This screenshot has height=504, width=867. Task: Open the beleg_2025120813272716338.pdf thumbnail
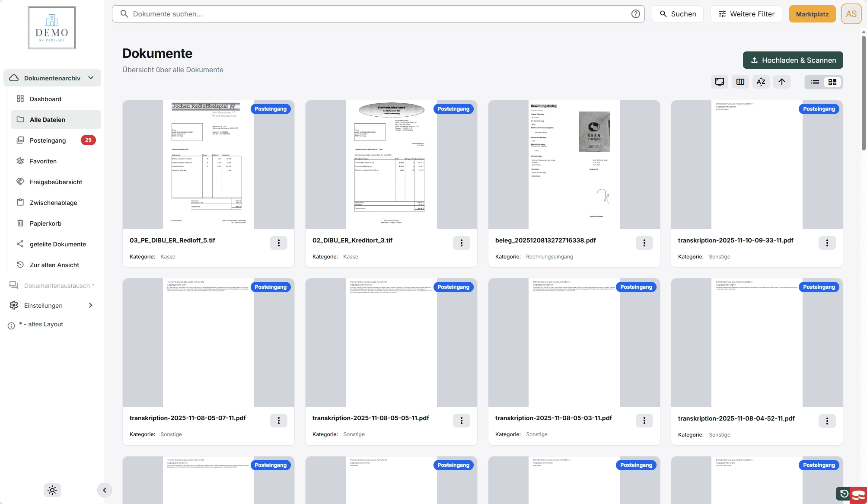574,165
